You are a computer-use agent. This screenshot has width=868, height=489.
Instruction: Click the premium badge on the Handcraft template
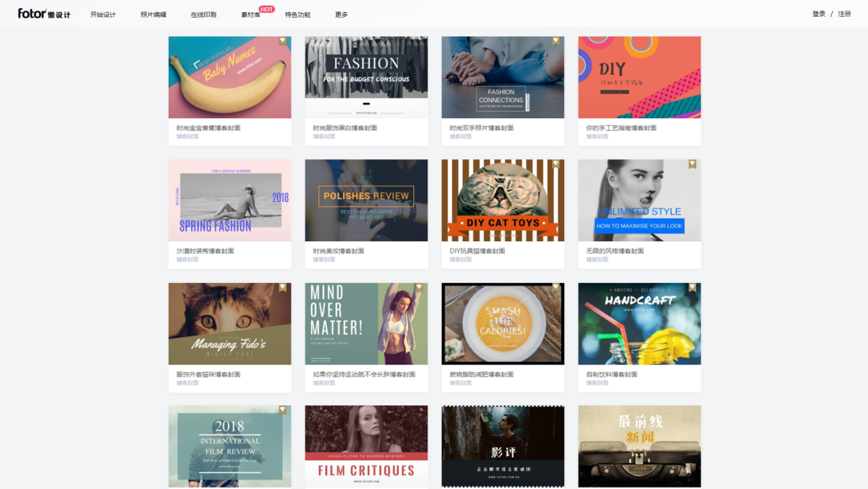[693, 287]
